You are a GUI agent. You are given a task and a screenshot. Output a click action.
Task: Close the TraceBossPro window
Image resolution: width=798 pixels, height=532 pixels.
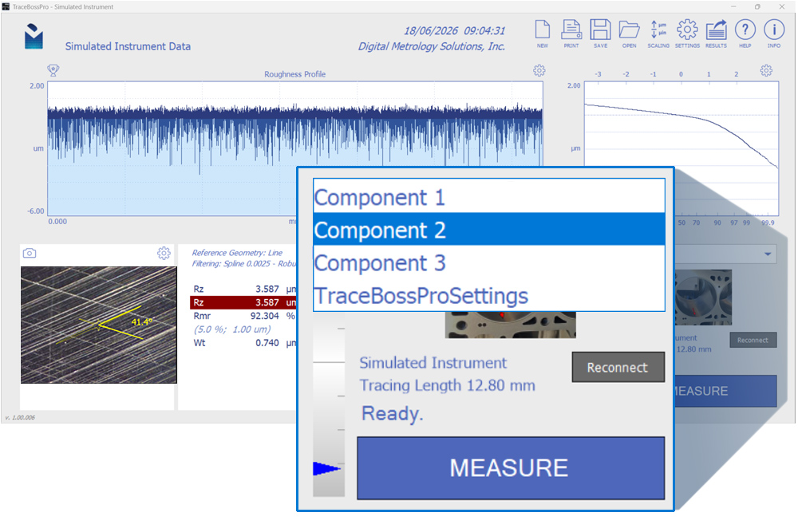(782, 6)
